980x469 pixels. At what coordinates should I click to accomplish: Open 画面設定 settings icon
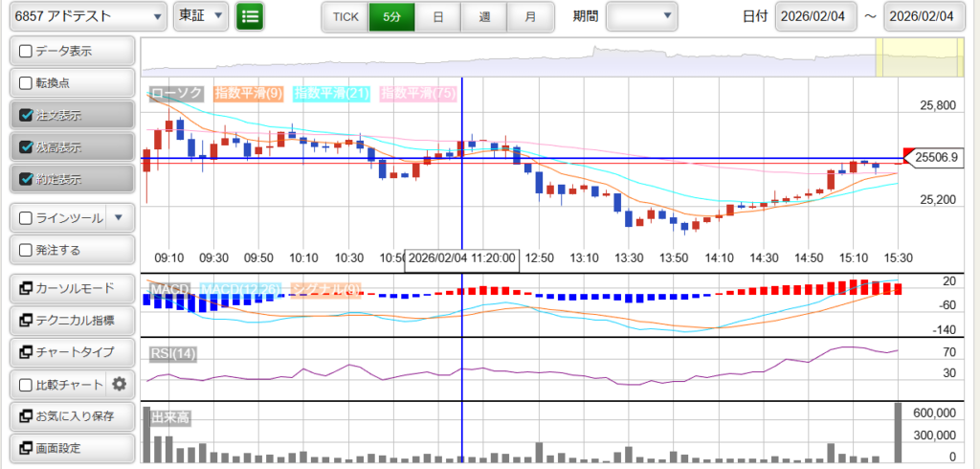point(25,448)
